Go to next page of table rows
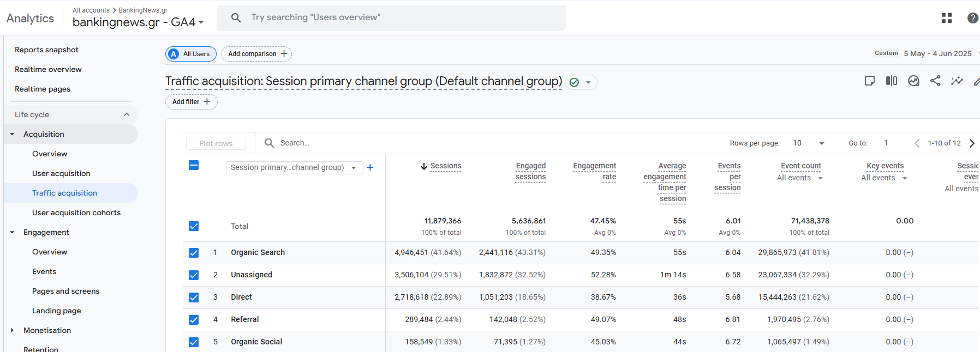 point(972,143)
